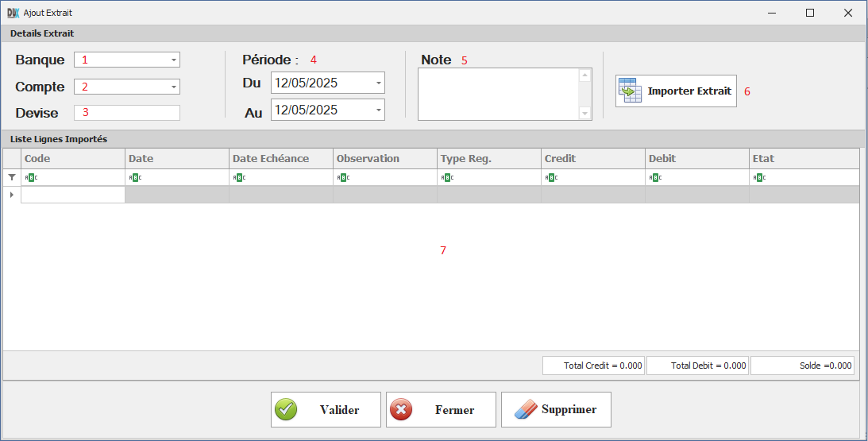
Task: Click the filter operator icon under Etat column
Action: [x=759, y=178]
